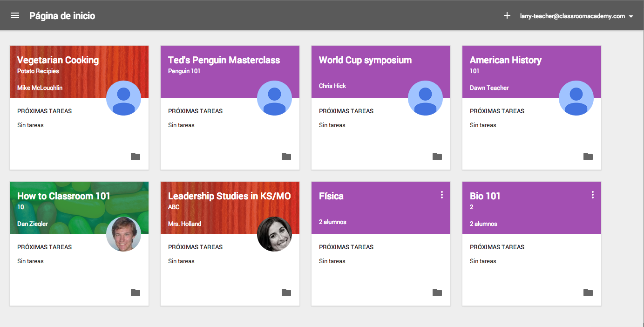Screen dimensions: 644x327
Task: Click the Página de inicio header title
Action: point(62,16)
